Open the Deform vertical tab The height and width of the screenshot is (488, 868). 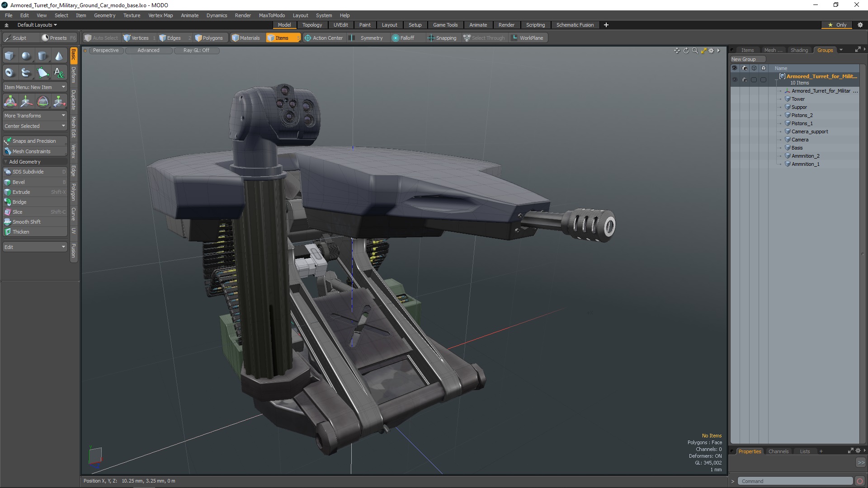(x=74, y=75)
